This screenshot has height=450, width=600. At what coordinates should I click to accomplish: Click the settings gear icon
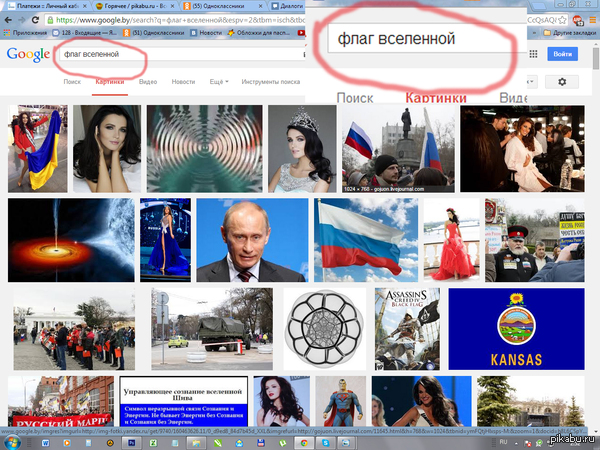point(562,82)
